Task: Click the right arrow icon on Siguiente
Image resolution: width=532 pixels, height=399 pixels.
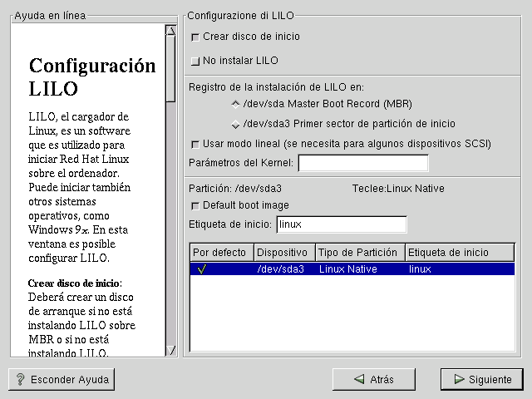Action: [458, 379]
